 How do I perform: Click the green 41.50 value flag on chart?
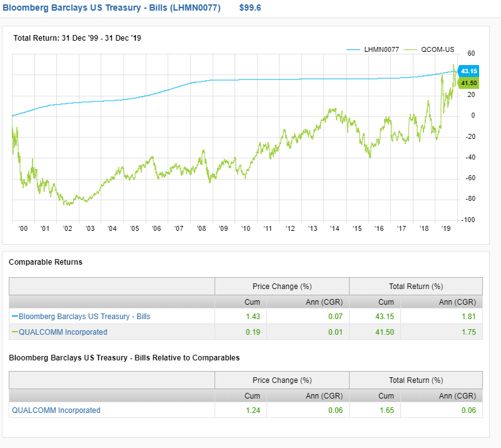click(x=468, y=83)
